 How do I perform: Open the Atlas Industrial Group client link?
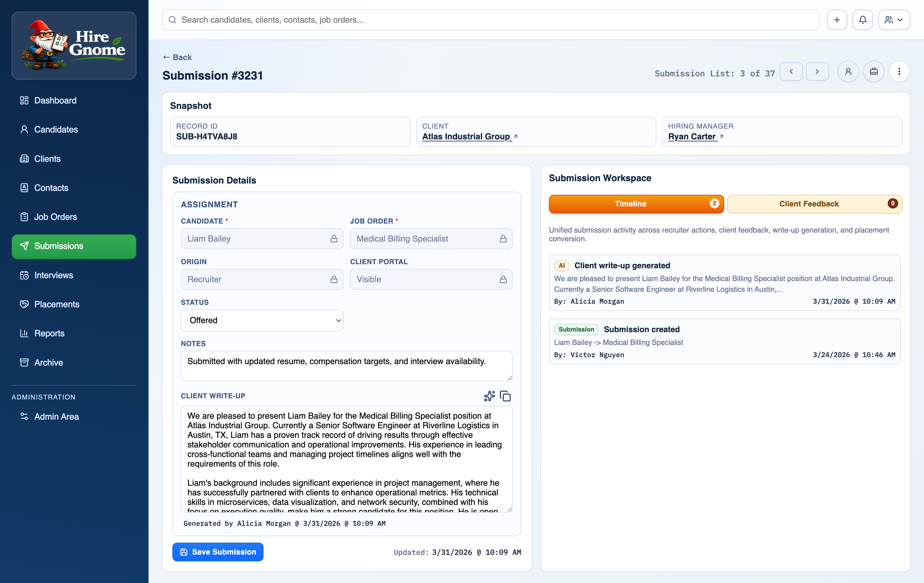466,137
